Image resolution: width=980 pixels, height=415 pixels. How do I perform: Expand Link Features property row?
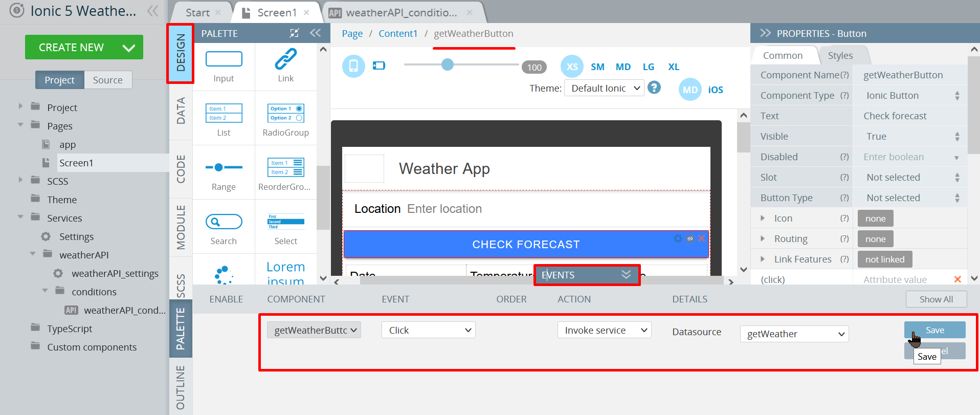763,259
